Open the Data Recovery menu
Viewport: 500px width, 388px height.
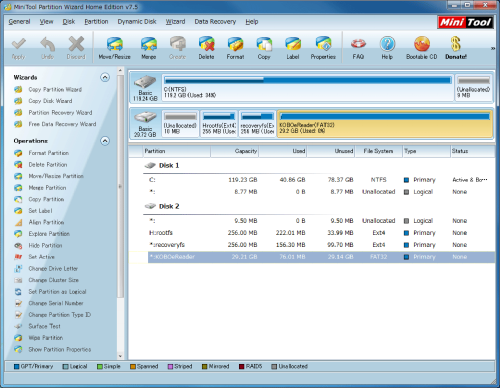(x=215, y=22)
